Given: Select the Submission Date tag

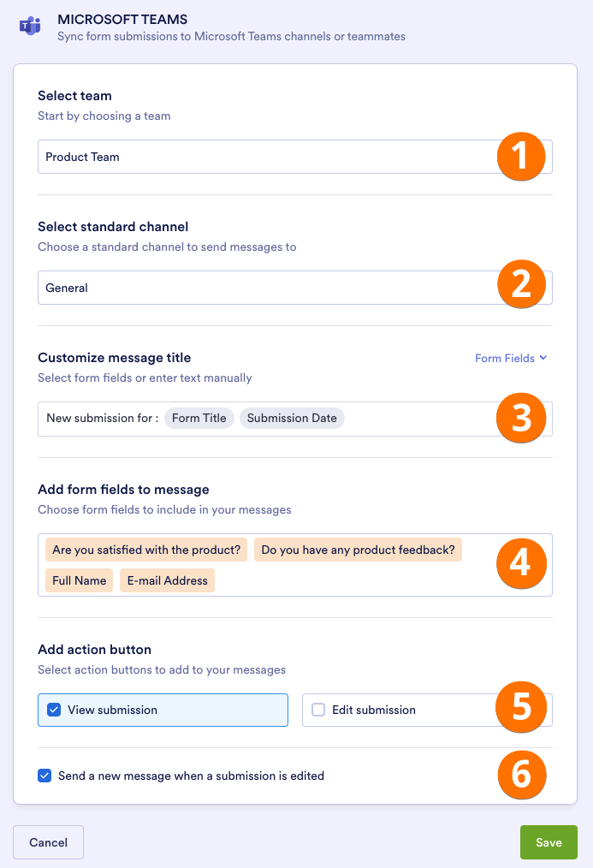Looking at the screenshot, I should point(292,419).
